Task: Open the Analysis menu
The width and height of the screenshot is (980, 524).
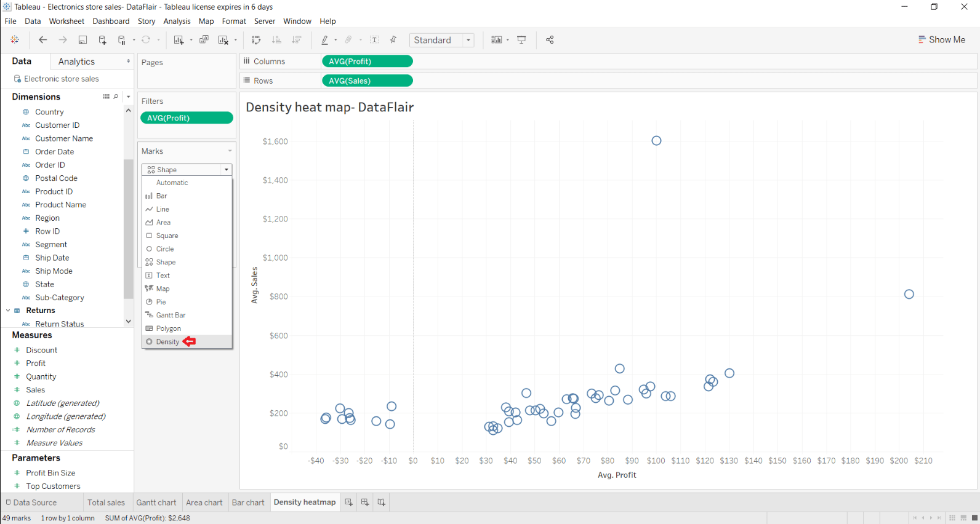Action: (x=177, y=21)
